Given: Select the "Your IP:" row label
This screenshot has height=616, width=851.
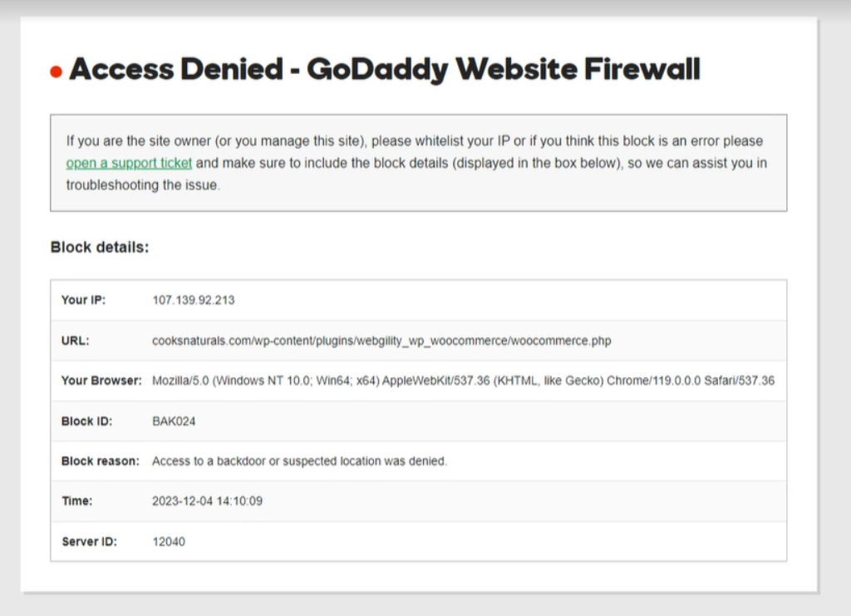Looking at the screenshot, I should pyautogui.click(x=83, y=300).
